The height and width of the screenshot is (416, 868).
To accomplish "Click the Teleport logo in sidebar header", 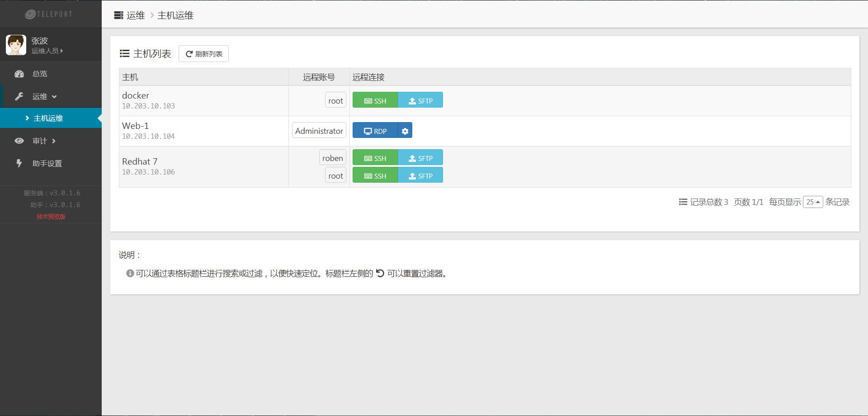I will click(49, 14).
